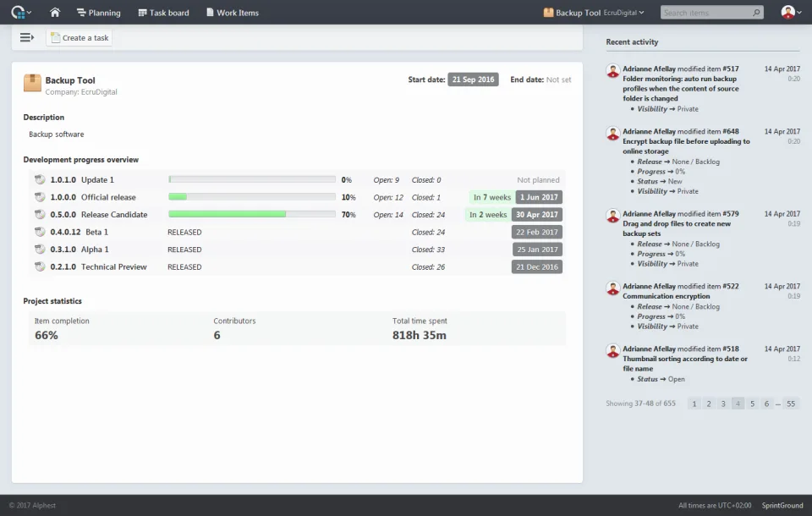
Task: Click the End date Not set value
Action: pos(558,80)
